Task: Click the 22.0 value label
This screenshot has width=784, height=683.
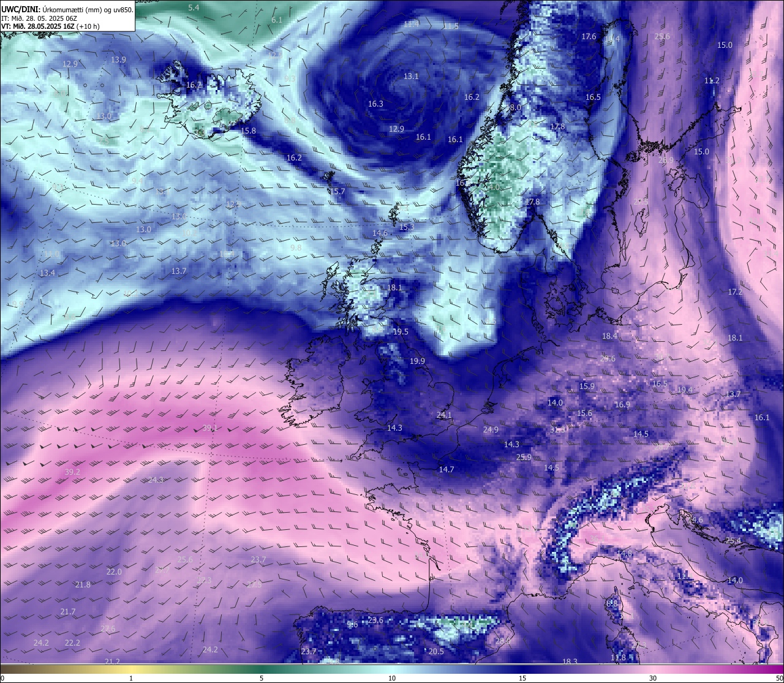Action: [x=114, y=572]
